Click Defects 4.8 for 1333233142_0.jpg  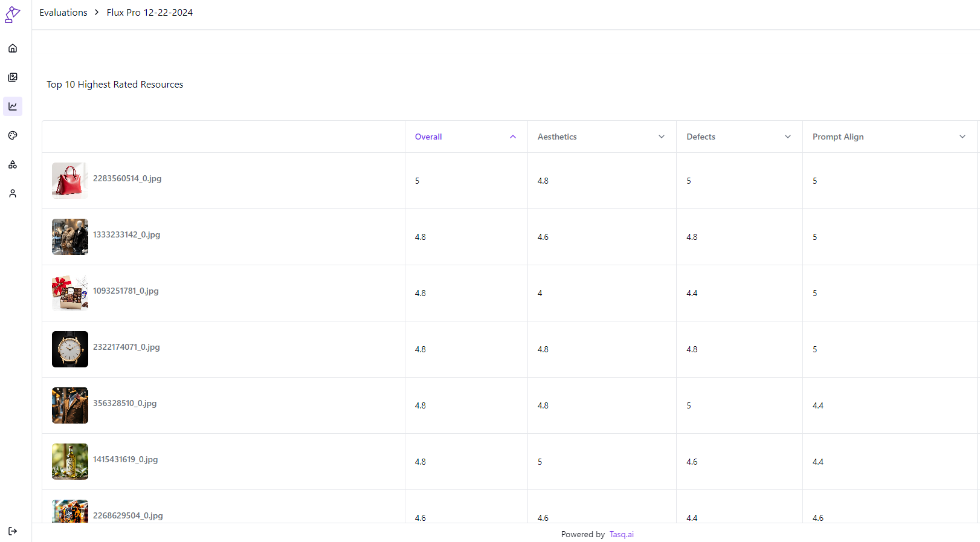pos(692,237)
